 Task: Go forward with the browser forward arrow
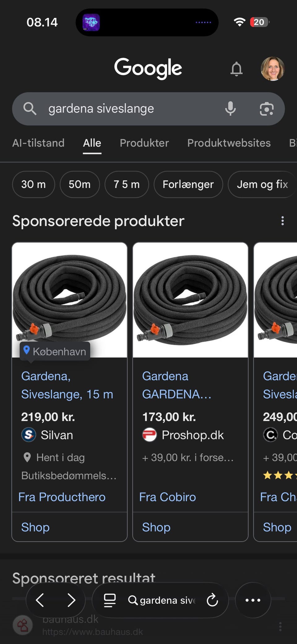point(71,600)
